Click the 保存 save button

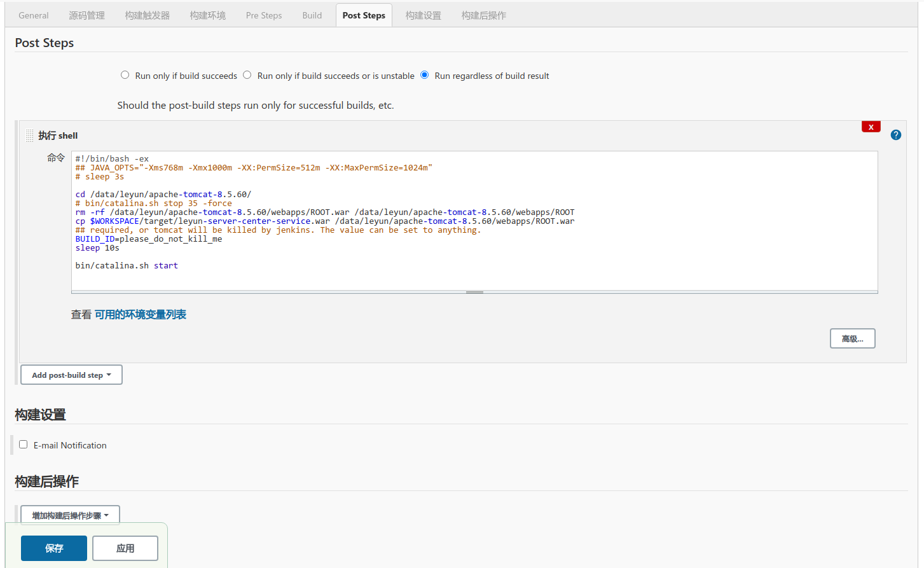pos(54,548)
